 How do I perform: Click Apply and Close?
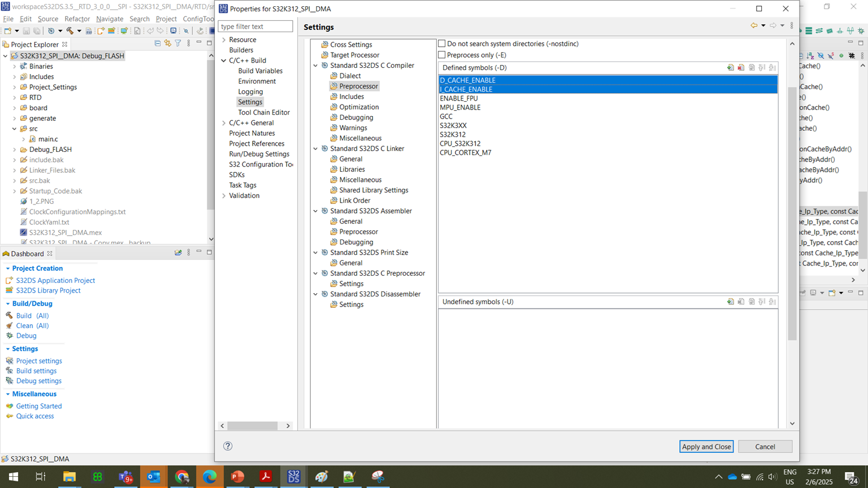(x=706, y=446)
